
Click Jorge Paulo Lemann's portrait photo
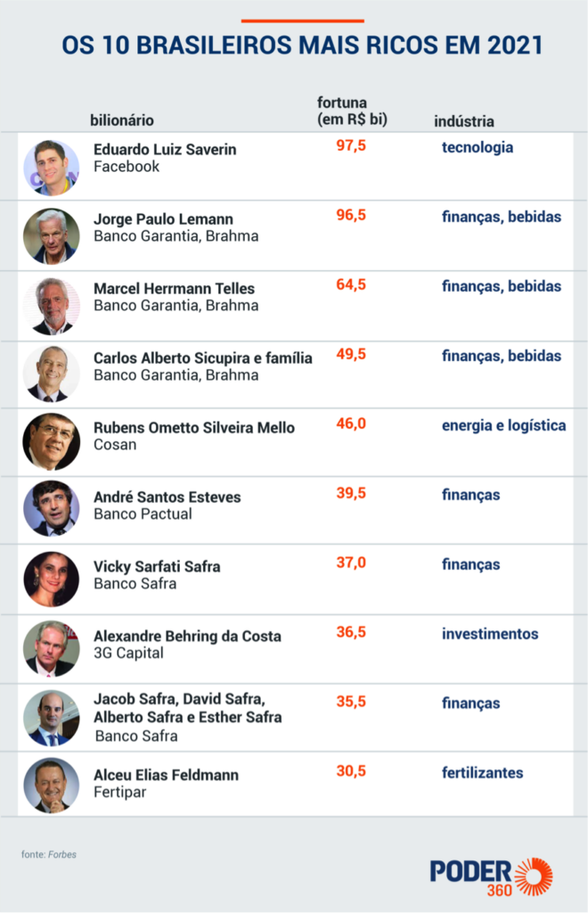(x=51, y=236)
